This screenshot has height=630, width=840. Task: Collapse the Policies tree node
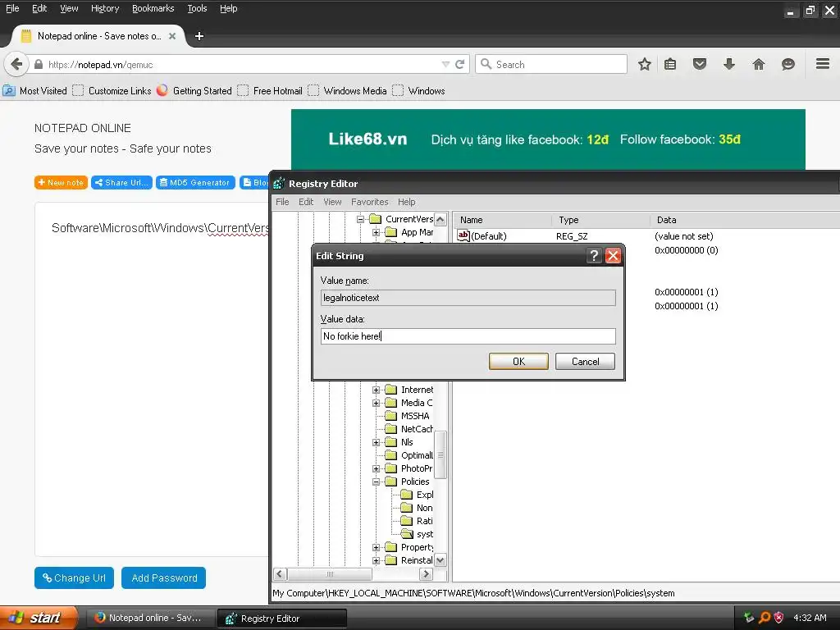376,482
